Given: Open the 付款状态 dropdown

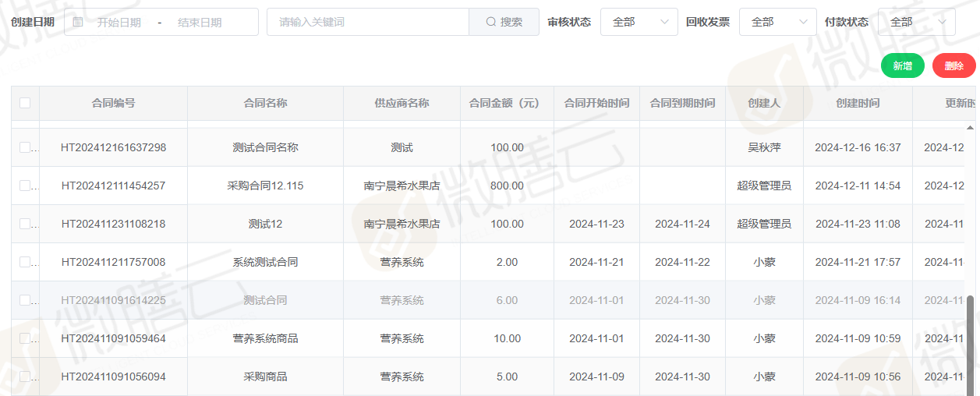Looking at the screenshot, I should (916, 23).
